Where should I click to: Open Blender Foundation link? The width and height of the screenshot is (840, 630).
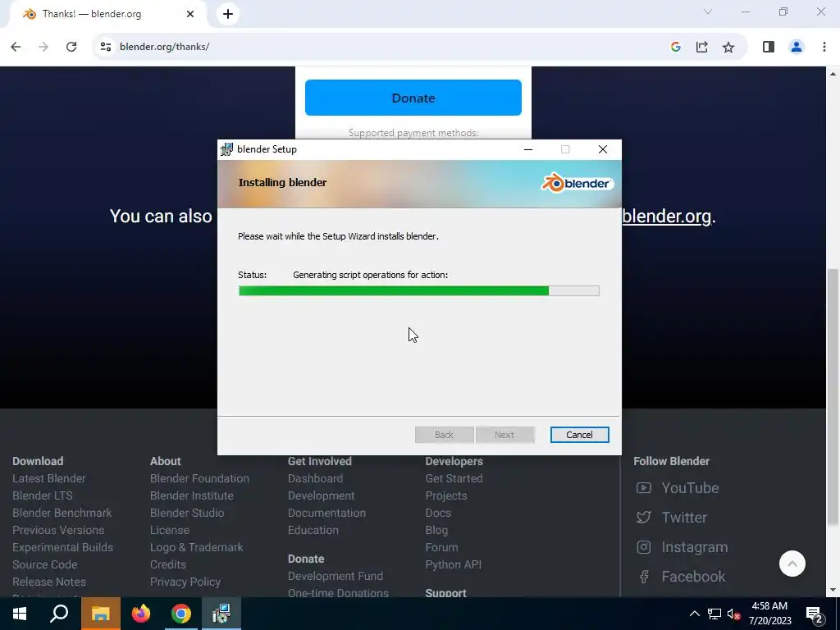click(x=199, y=478)
